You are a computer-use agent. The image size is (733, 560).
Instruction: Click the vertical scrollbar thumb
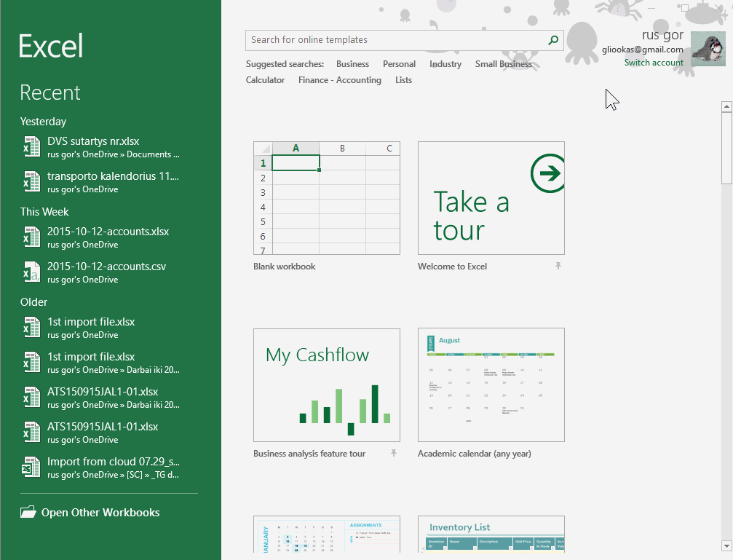tap(726, 149)
